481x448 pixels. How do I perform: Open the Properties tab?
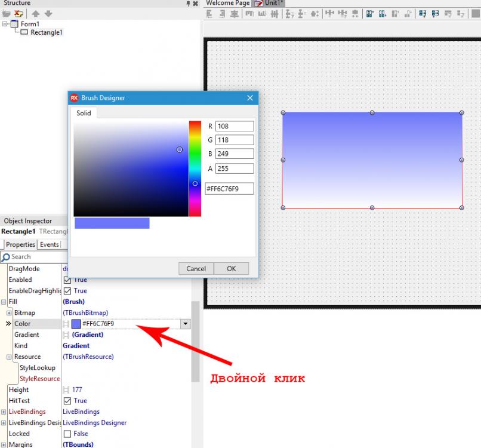20,244
